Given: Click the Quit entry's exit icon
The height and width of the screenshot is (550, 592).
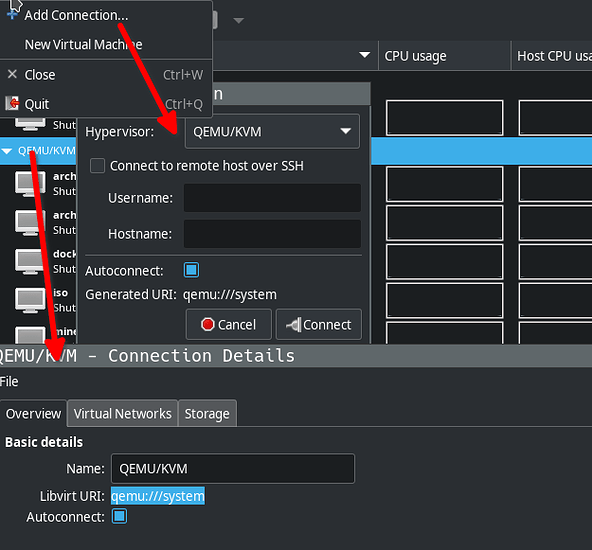Looking at the screenshot, I should click(12, 103).
